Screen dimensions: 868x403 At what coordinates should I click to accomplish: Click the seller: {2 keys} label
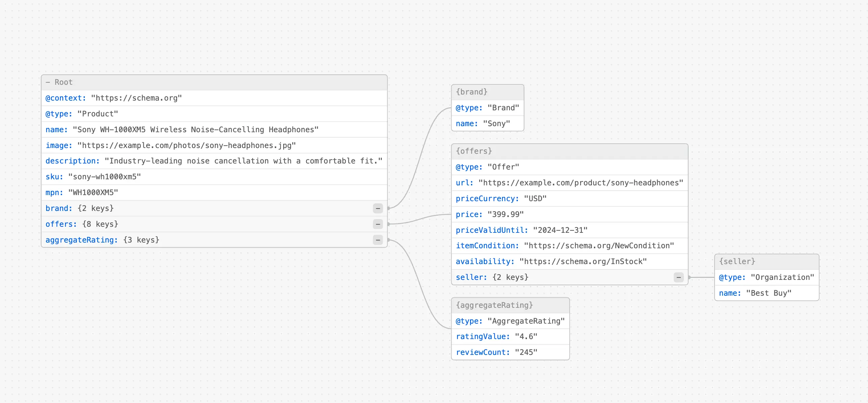pos(492,278)
